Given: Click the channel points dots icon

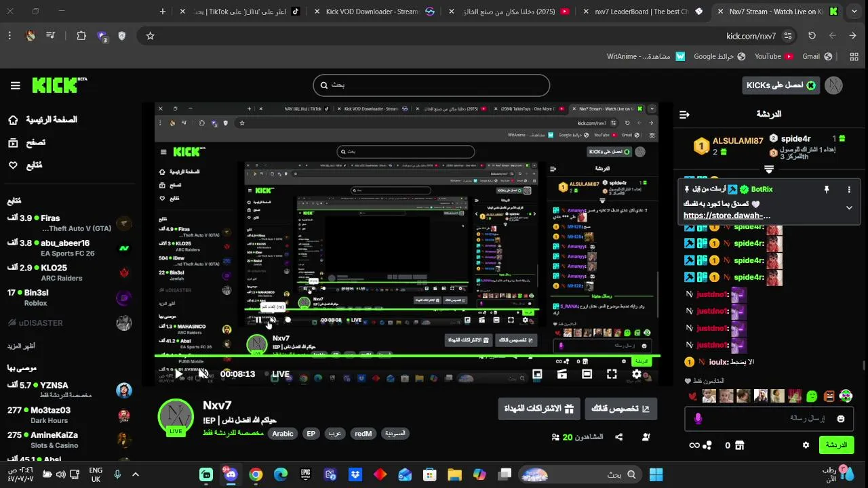Looking at the screenshot, I should pos(707,445).
